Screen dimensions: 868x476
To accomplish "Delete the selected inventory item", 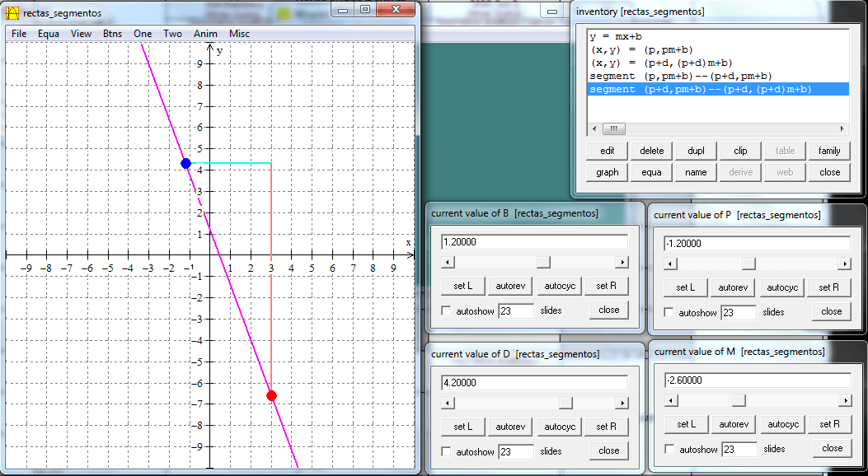I will (650, 150).
